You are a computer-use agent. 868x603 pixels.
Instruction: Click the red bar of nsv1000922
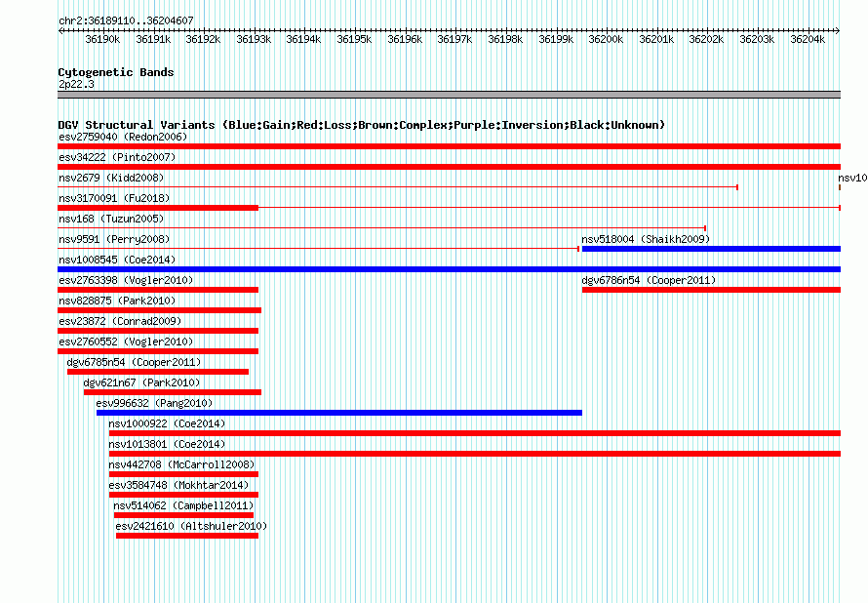point(475,433)
